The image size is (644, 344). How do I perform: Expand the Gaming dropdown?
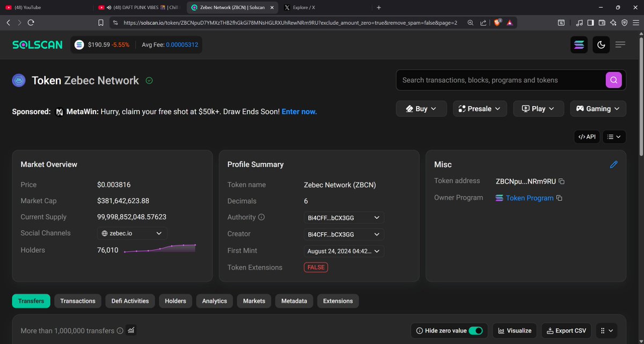coord(598,108)
